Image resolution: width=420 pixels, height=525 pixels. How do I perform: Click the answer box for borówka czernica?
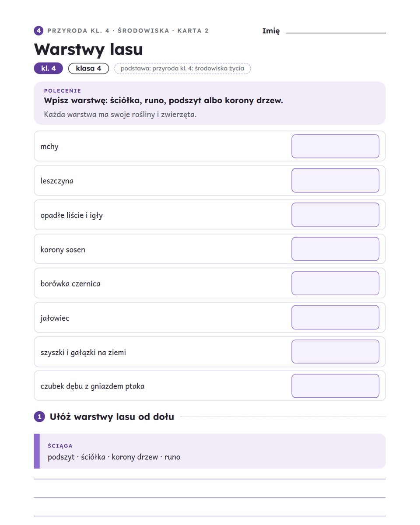tap(336, 283)
